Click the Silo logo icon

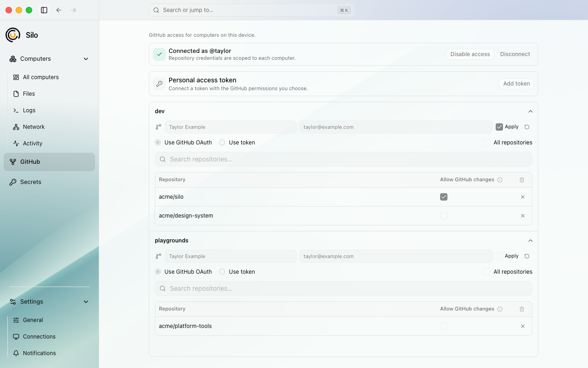point(13,35)
